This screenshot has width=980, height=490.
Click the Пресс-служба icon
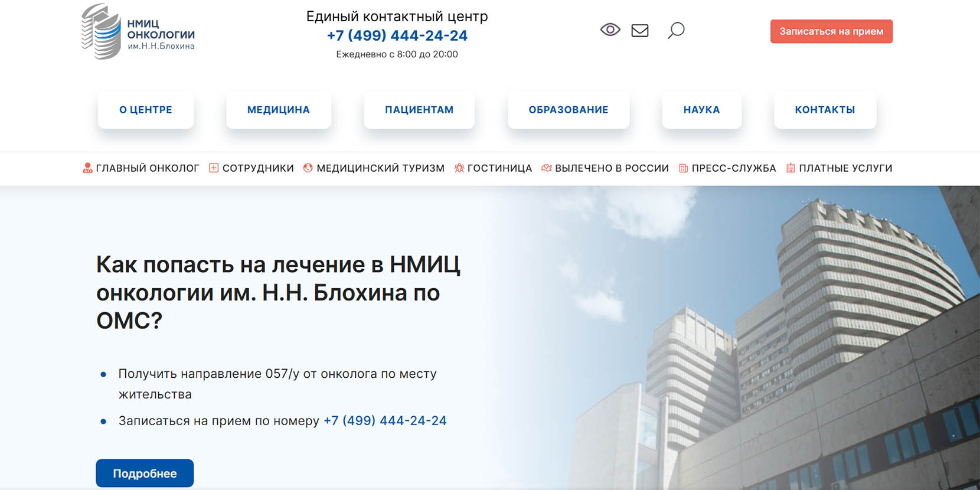point(683,168)
